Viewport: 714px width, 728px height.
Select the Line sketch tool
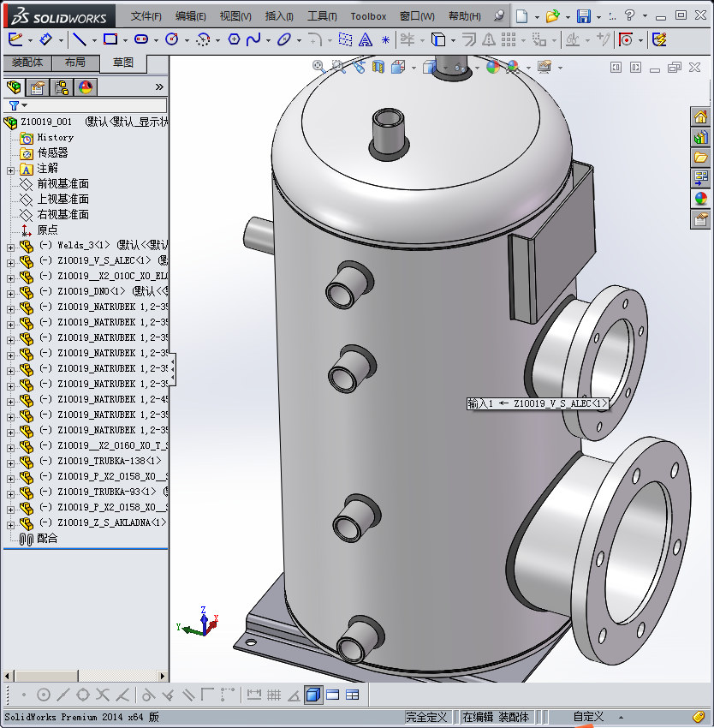pos(79,39)
